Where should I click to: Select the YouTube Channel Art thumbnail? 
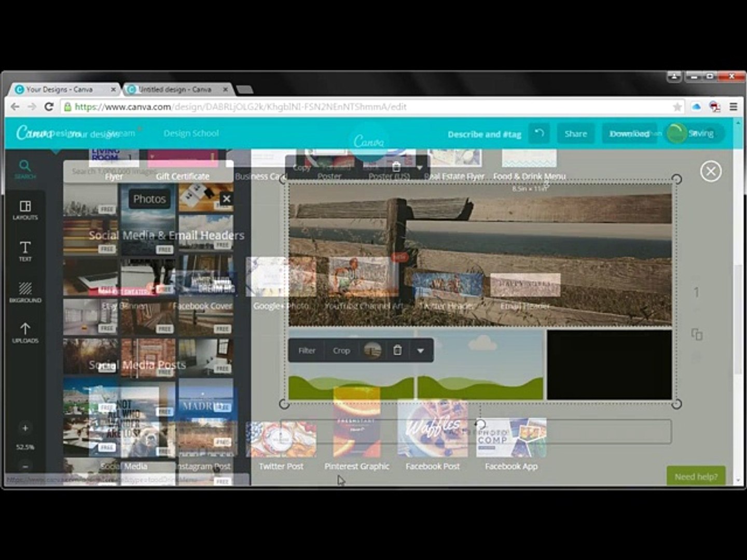point(364,277)
